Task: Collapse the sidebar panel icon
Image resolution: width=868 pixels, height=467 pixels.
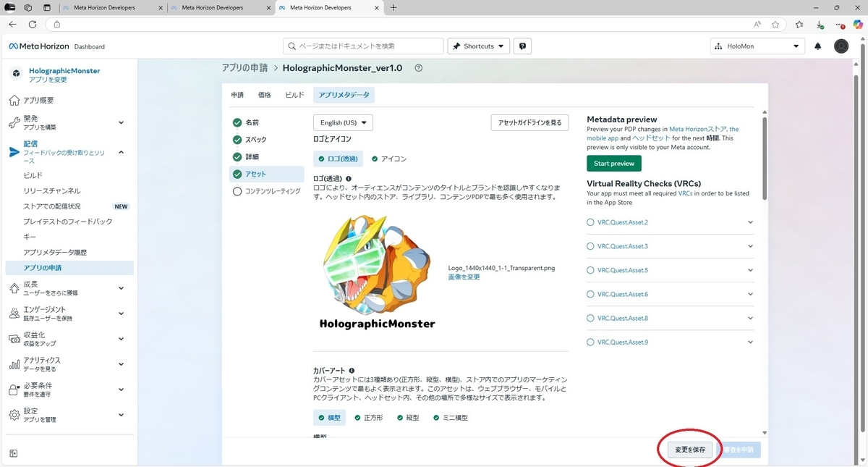Action: click(x=14, y=453)
